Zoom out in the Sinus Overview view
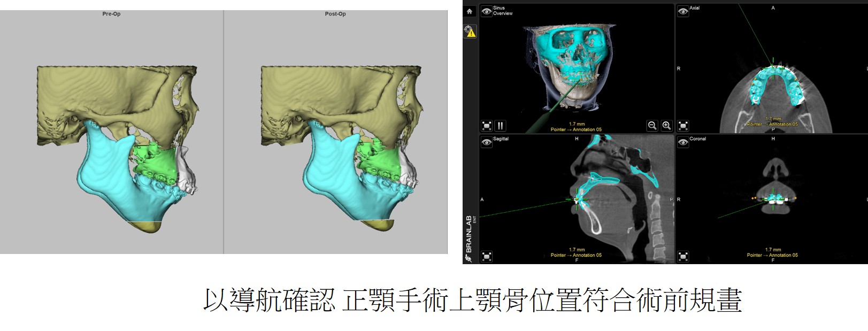This screenshot has height=331, width=868. (652, 126)
